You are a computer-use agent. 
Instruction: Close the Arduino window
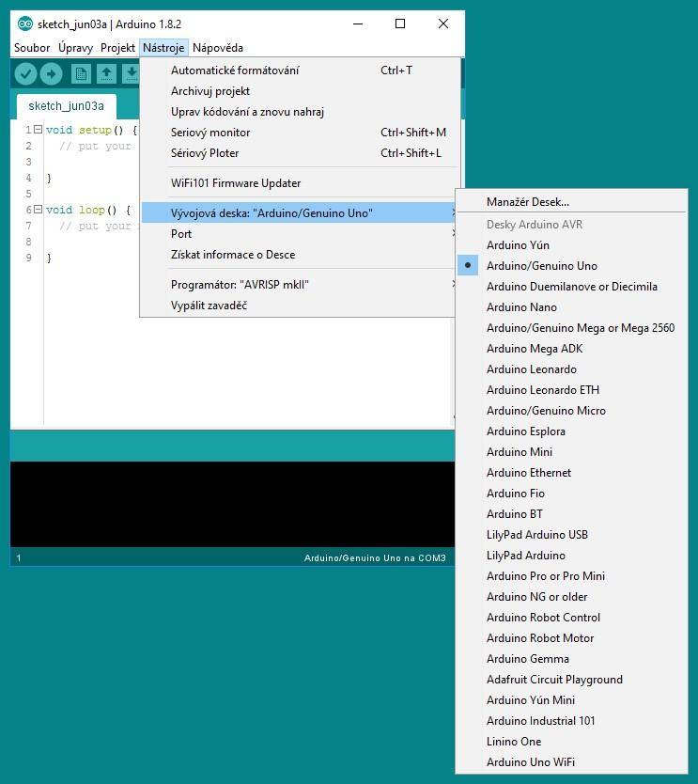tap(443, 24)
